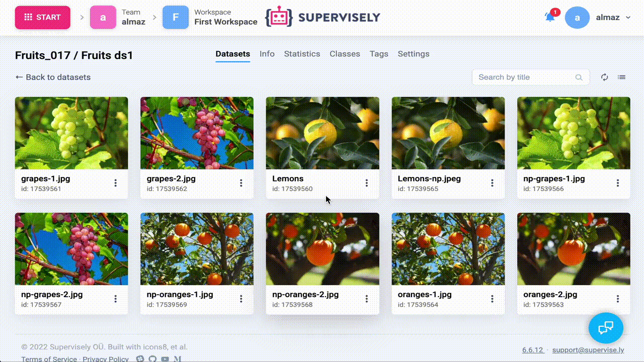Open the chat support bubble
The height and width of the screenshot is (362, 644).
606,328
